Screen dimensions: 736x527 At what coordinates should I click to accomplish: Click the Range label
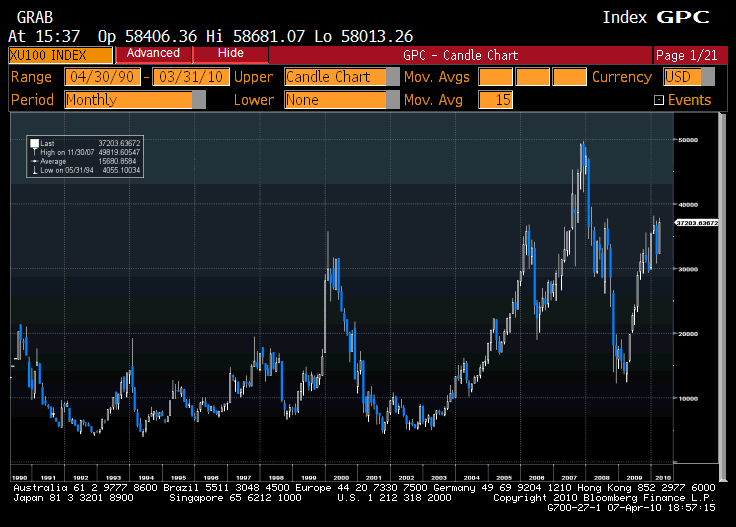(x=31, y=77)
